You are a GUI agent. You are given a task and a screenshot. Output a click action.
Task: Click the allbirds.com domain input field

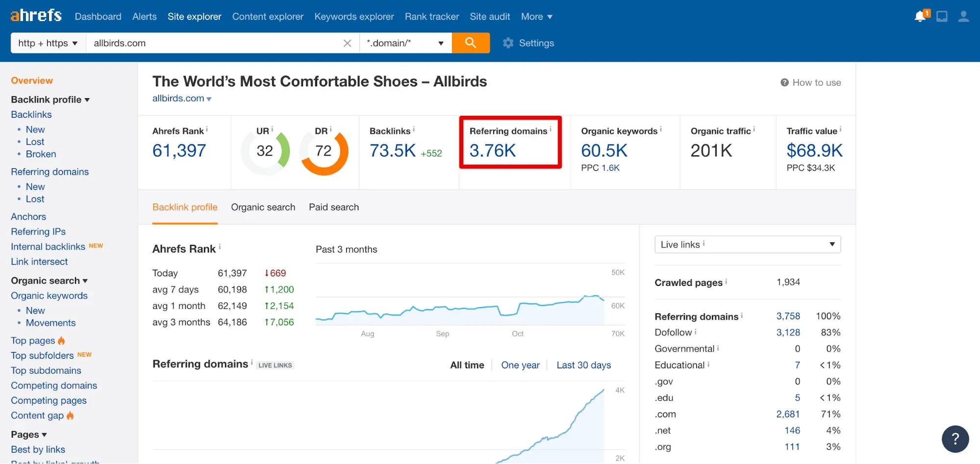[x=213, y=43]
